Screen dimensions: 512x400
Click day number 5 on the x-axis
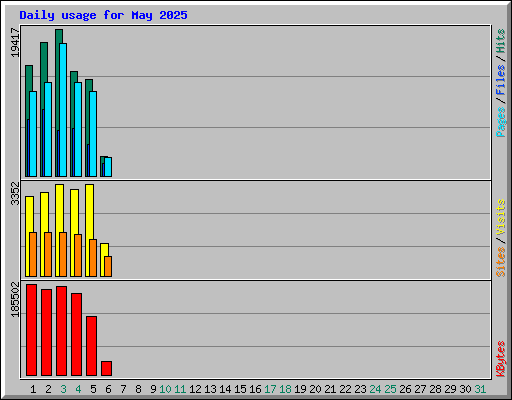click(93, 389)
